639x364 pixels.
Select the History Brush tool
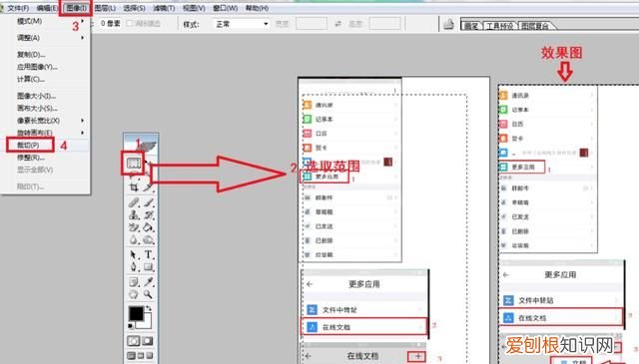(x=149, y=214)
